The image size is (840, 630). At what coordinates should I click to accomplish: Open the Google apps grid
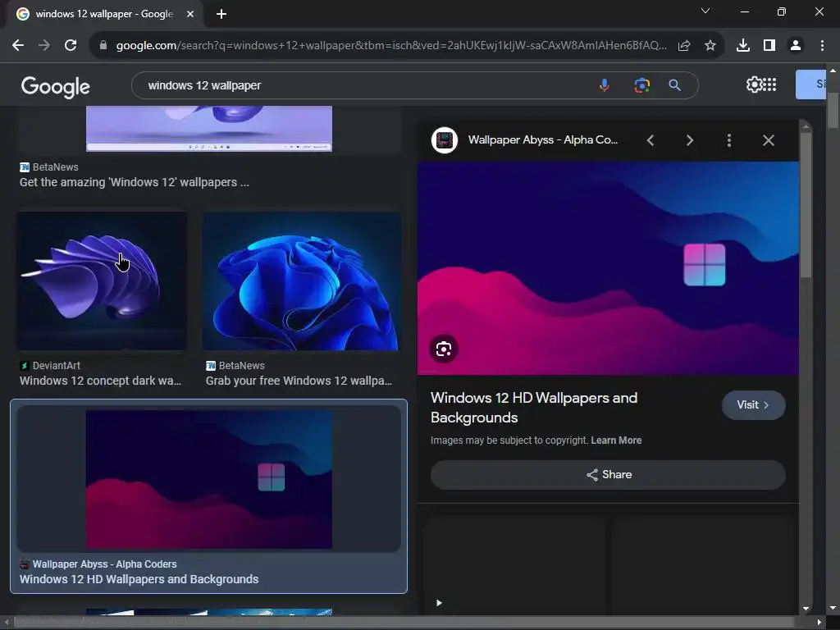pyautogui.click(x=769, y=84)
